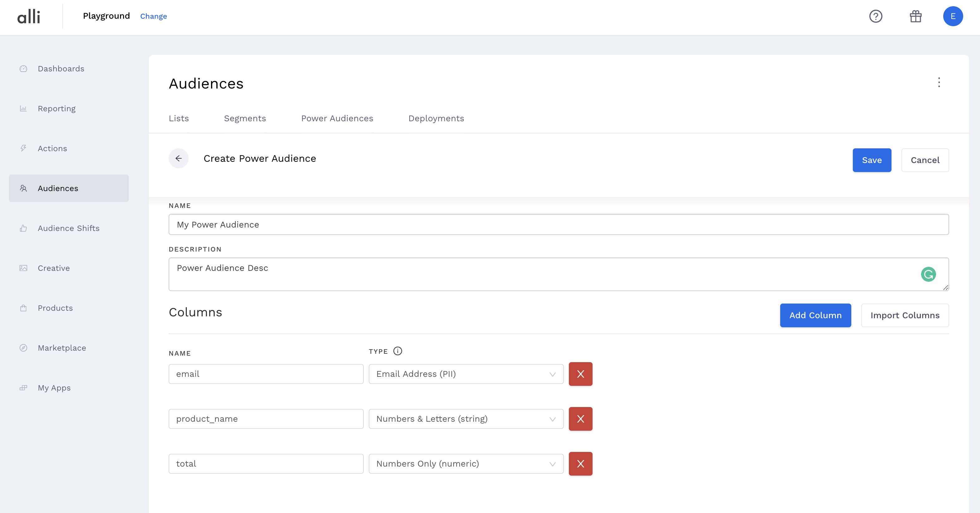Click the help question mark icon
The height and width of the screenshot is (513, 980).
875,16
